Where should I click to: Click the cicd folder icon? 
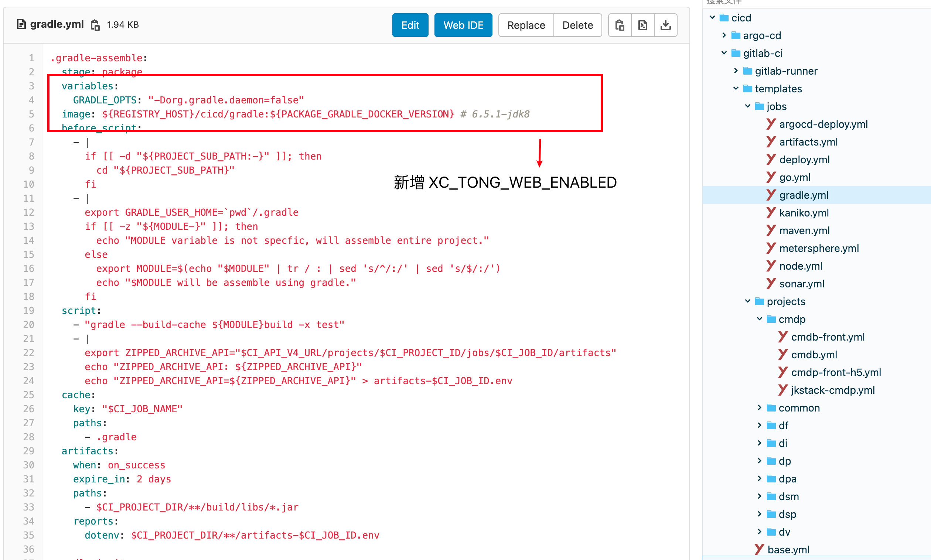click(724, 18)
